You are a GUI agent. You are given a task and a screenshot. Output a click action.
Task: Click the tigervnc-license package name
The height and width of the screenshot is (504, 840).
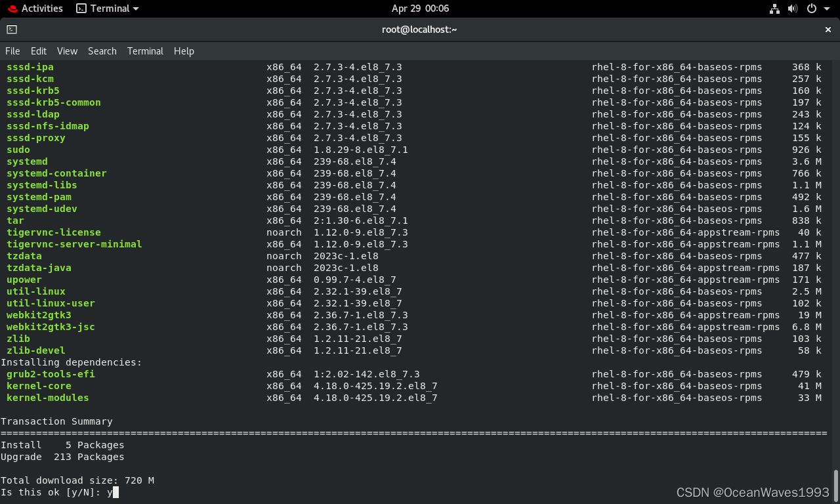[54, 232]
